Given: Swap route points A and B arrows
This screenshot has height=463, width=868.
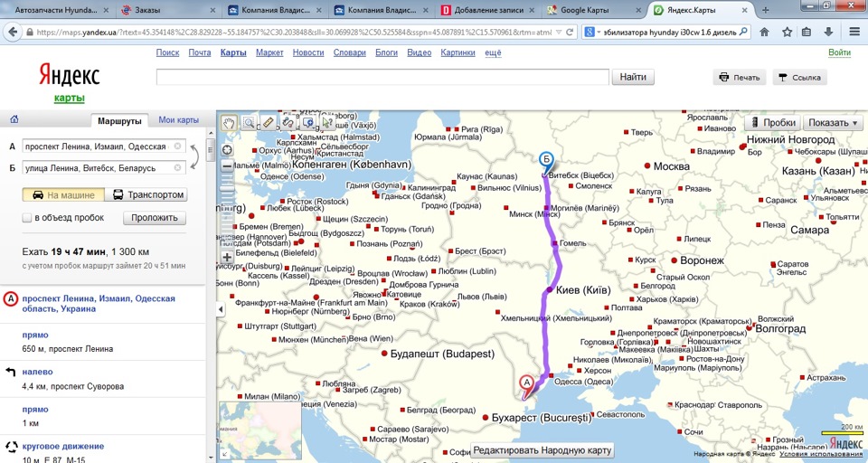Looking at the screenshot, I should [x=193, y=156].
